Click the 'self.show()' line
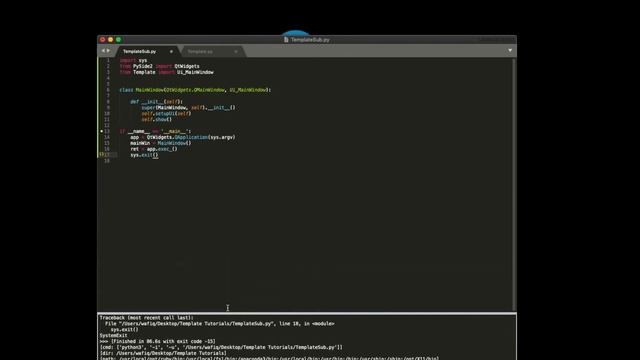This screenshot has height=360, width=640. (x=157, y=119)
